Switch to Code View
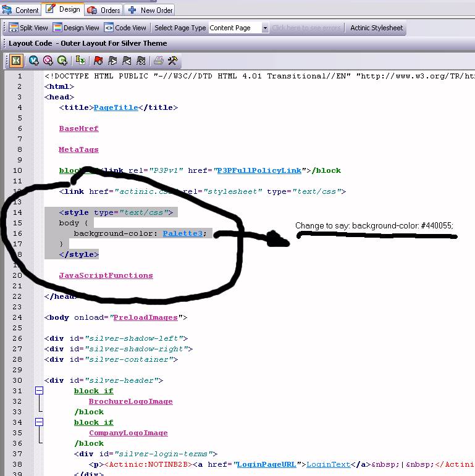Viewport: 475px width, 476px height. 125,28
